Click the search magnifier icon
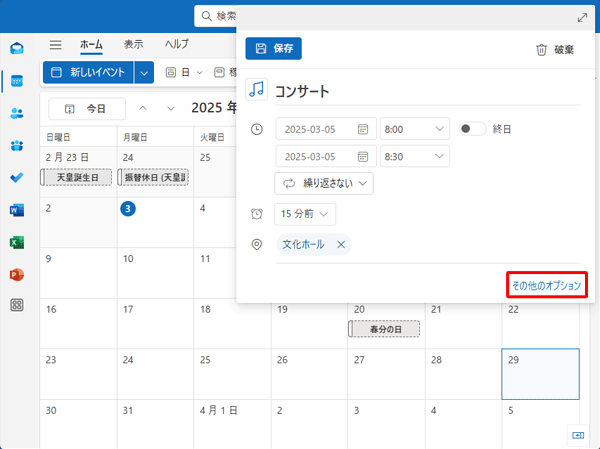 207,16
